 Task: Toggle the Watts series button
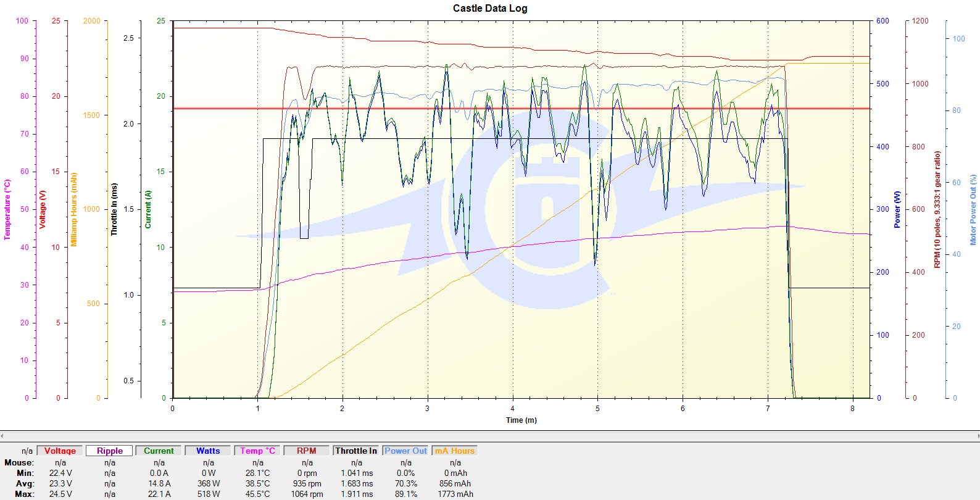[x=208, y=451]
